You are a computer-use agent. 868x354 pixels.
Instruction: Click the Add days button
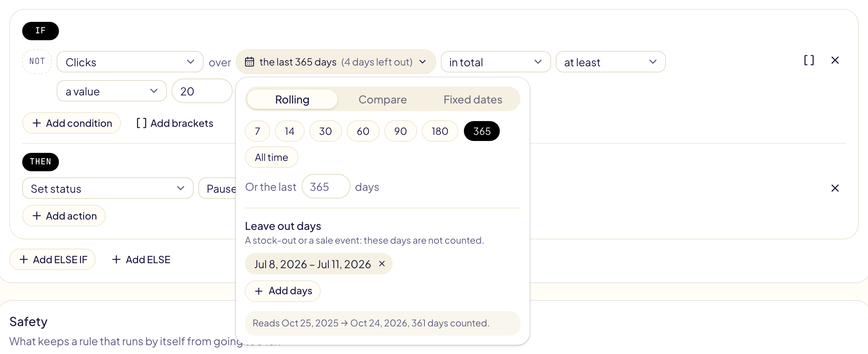(283, 291)
